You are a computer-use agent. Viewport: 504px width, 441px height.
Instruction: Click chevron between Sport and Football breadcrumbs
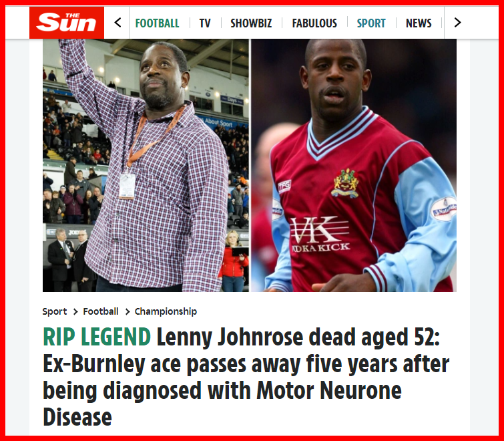[75, 311]
